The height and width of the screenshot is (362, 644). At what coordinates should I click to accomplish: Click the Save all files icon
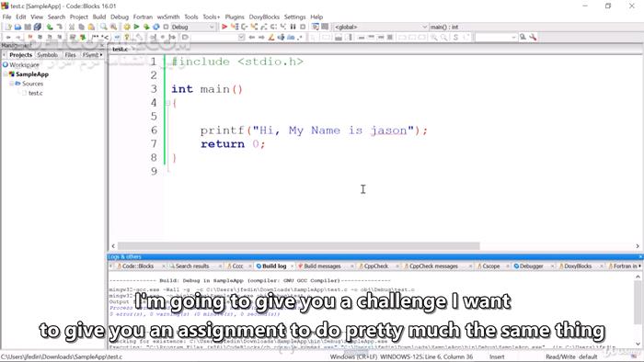38,27
